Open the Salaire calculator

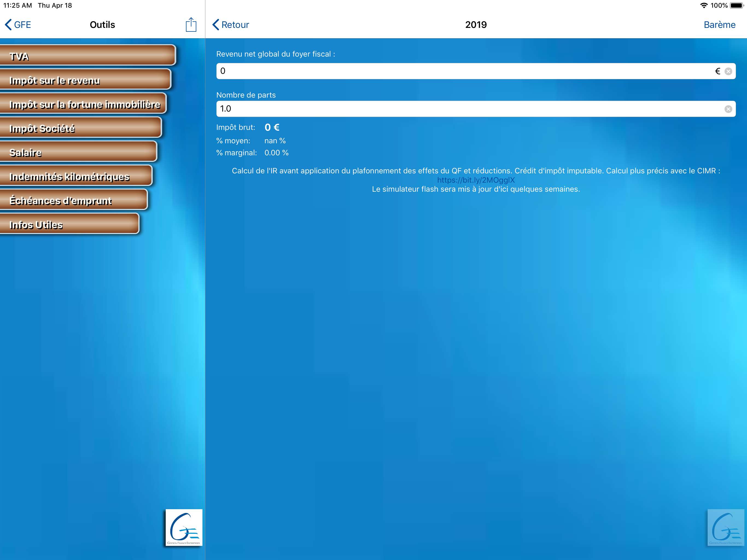78,152
